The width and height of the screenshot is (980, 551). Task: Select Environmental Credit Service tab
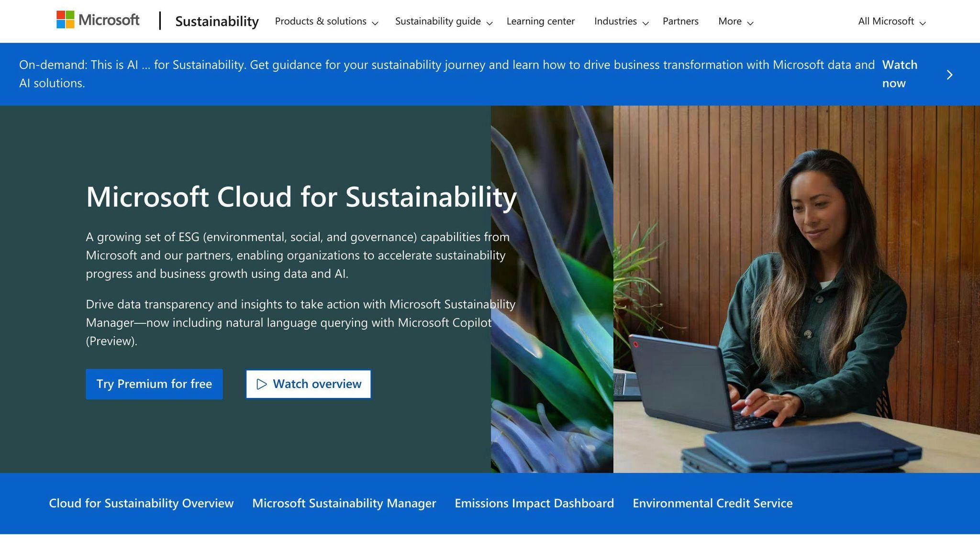click(x=713, y=503)
